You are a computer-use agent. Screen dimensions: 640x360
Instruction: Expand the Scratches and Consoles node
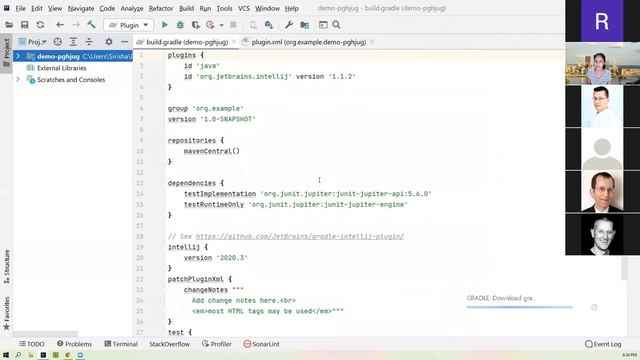[18, 80]
